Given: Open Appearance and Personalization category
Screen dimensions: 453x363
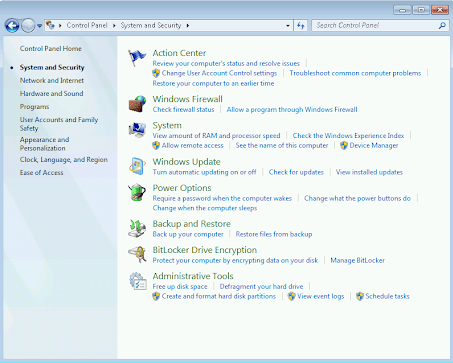Looking at the screenshot, I should tap(44, 144).
